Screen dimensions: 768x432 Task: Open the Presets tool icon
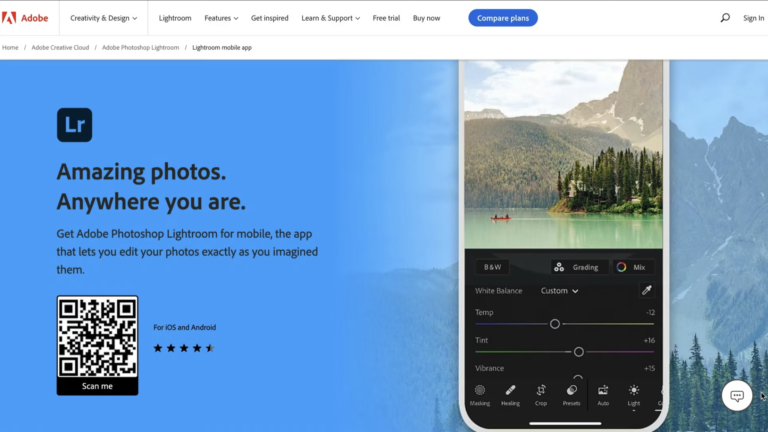click(x=572, y=390)
